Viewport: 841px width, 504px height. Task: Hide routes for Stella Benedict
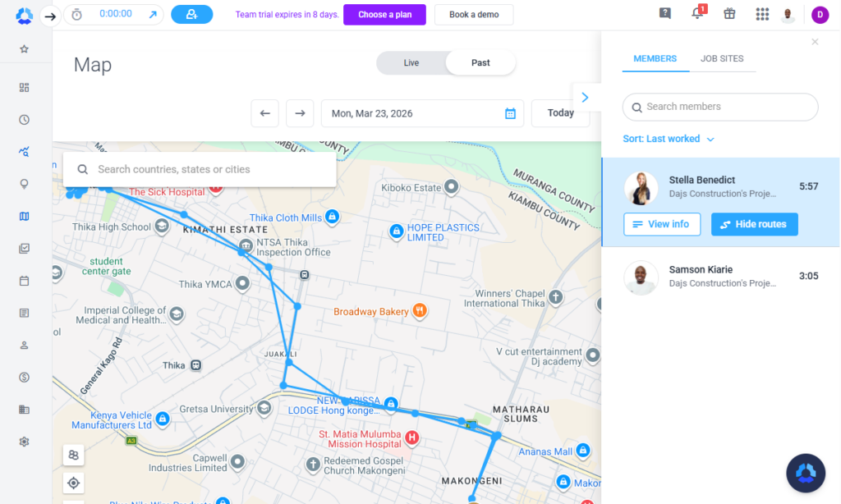[x=754, y=224]
